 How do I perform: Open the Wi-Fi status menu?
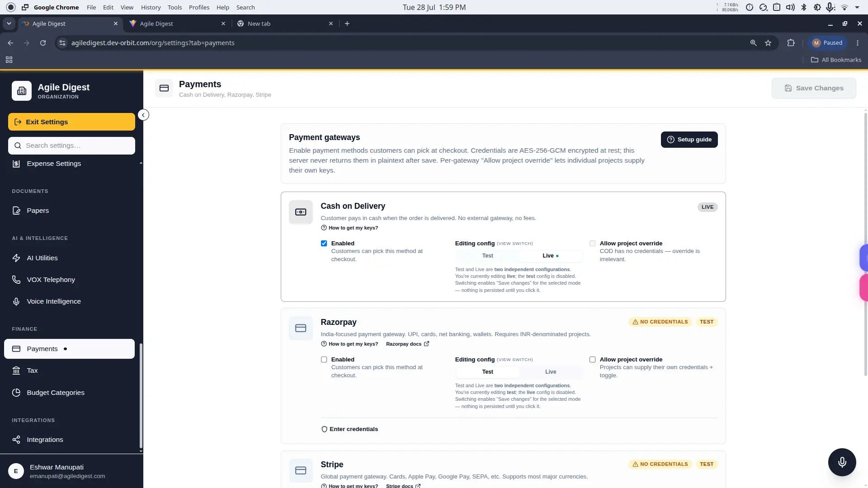pos(844,7)
